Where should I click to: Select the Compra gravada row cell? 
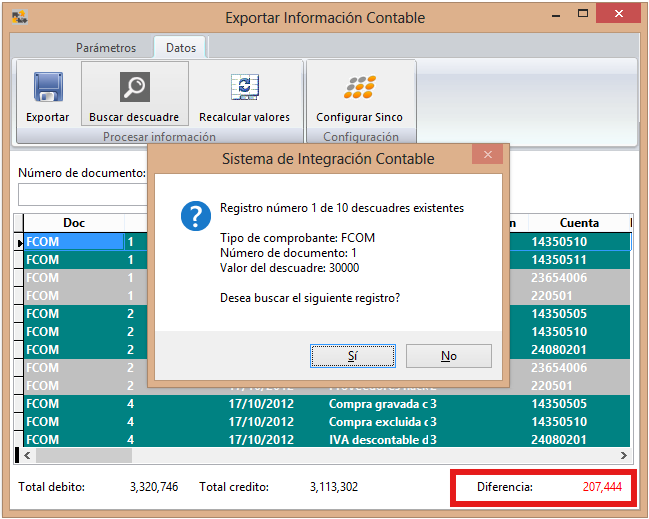382,404
